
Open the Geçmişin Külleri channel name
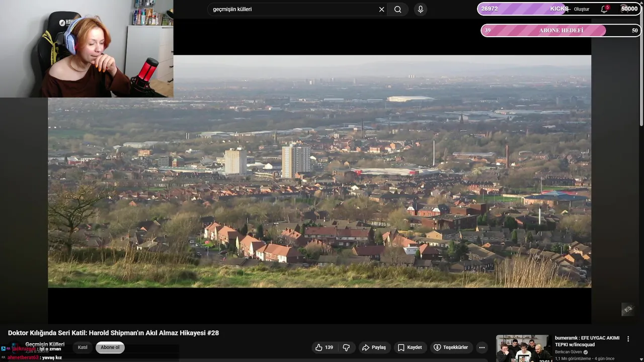45,344
